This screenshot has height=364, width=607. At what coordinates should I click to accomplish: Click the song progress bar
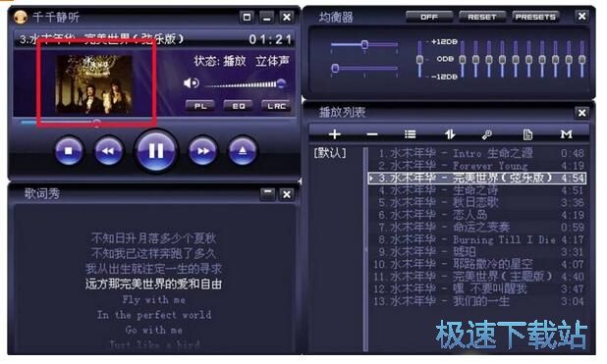[x=155, y=123]
